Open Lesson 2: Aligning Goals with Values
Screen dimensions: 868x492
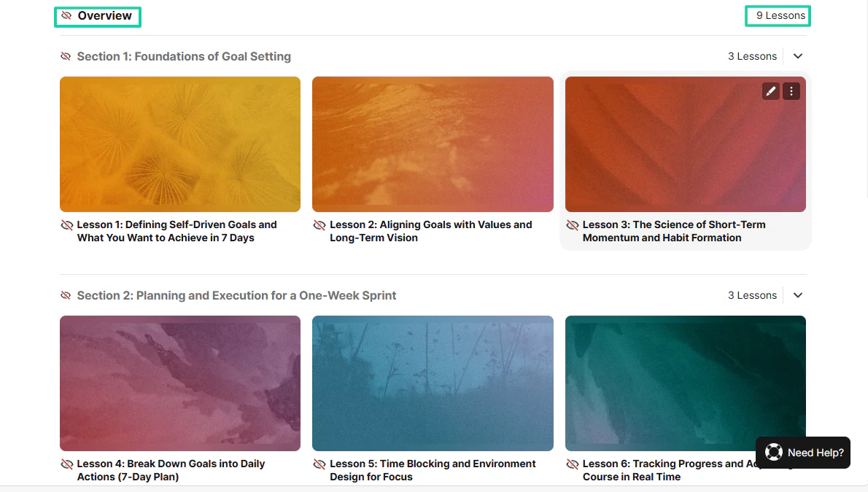(430, 231)
